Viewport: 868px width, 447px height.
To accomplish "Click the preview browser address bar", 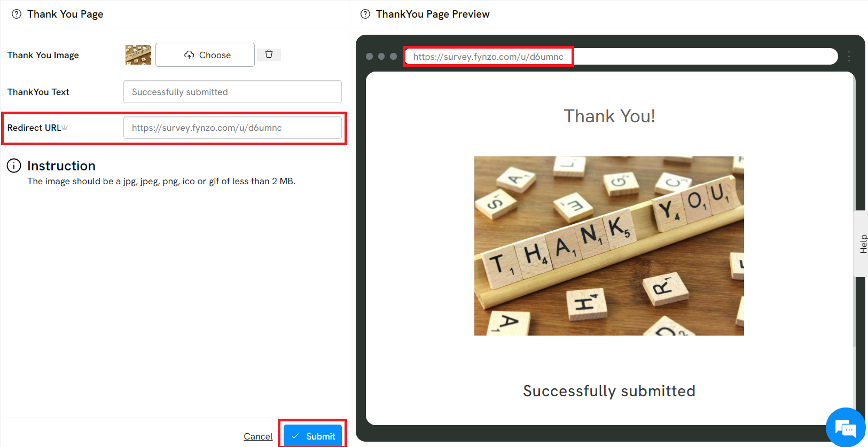I will tap(621, 56).
